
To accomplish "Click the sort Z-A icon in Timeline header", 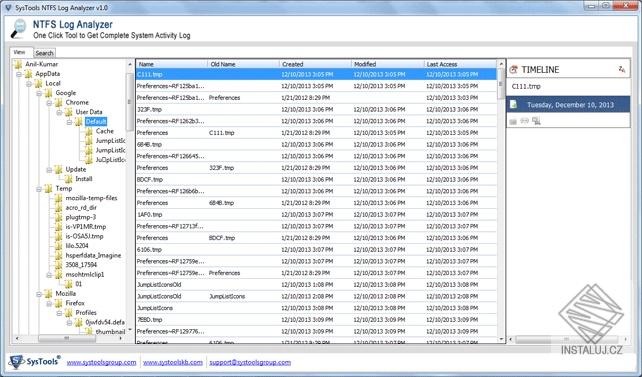I will click(622, 70).
